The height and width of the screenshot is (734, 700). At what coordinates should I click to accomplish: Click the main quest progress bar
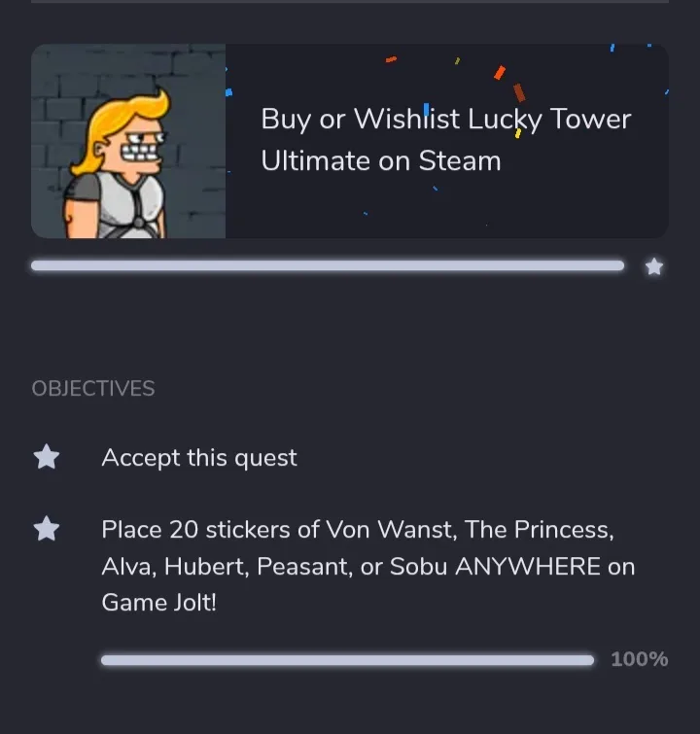click(328, 265)
